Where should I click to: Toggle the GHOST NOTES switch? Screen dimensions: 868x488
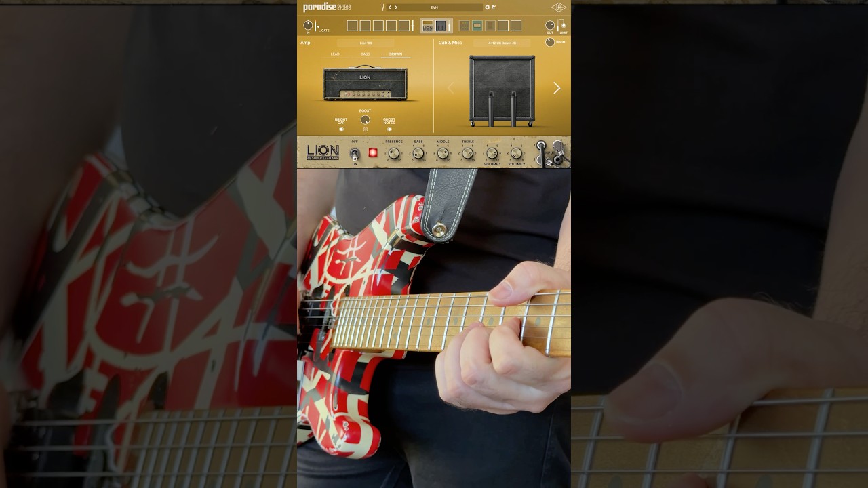[389, 129]
